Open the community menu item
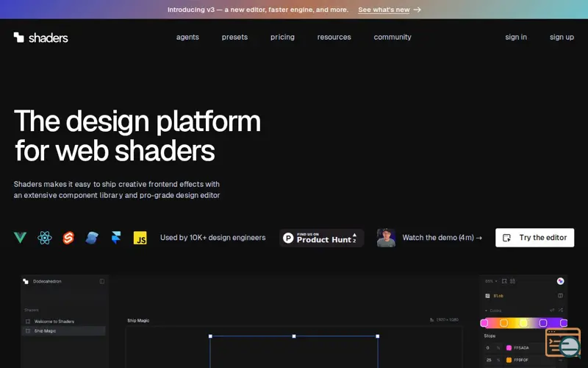The width and height of the screenshot is (588, 368). click(392, 38)
